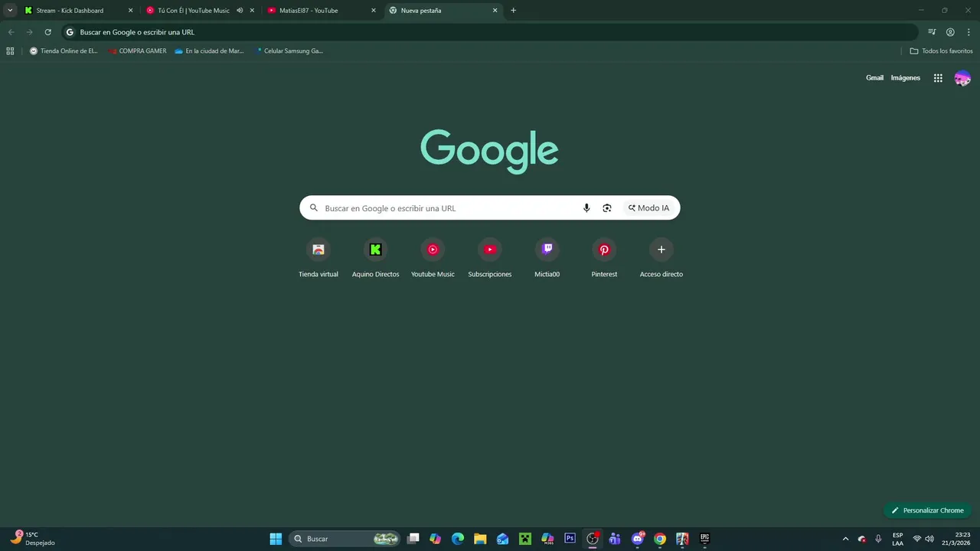Open the weather widget showing 15°C Despejado
Screen dimensions: 980x551
(33, 539)
